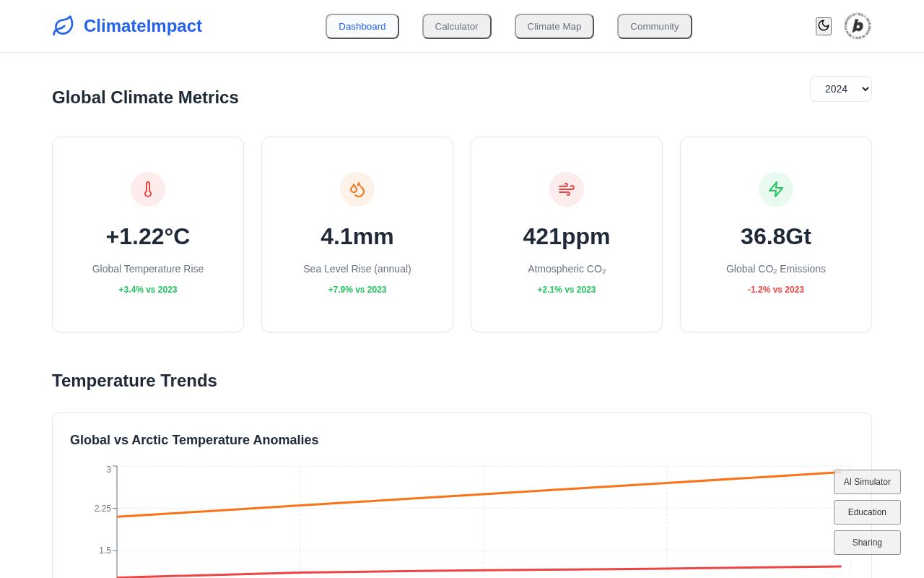Click the Global Climate Metrics heading
Screen dimensions: 924x578
pos(145,98)
